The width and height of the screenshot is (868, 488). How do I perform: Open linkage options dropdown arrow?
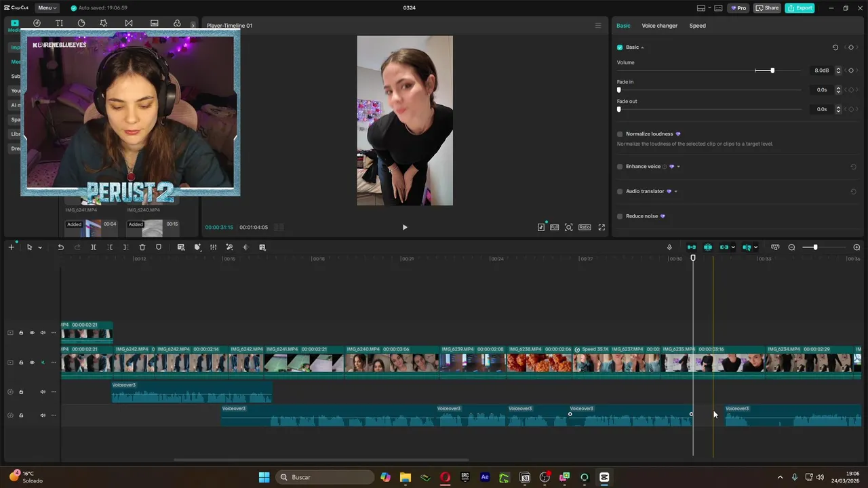pos(733,247)
